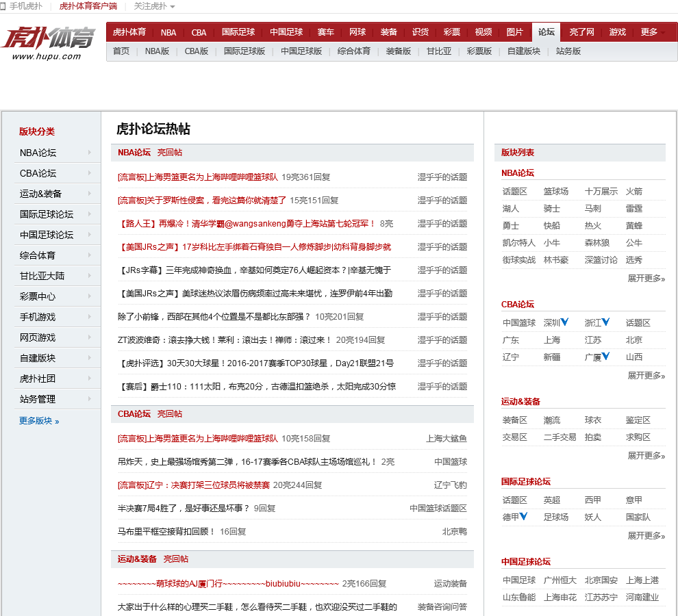Open 更多版块 link in sidebar

coord(39,421)
